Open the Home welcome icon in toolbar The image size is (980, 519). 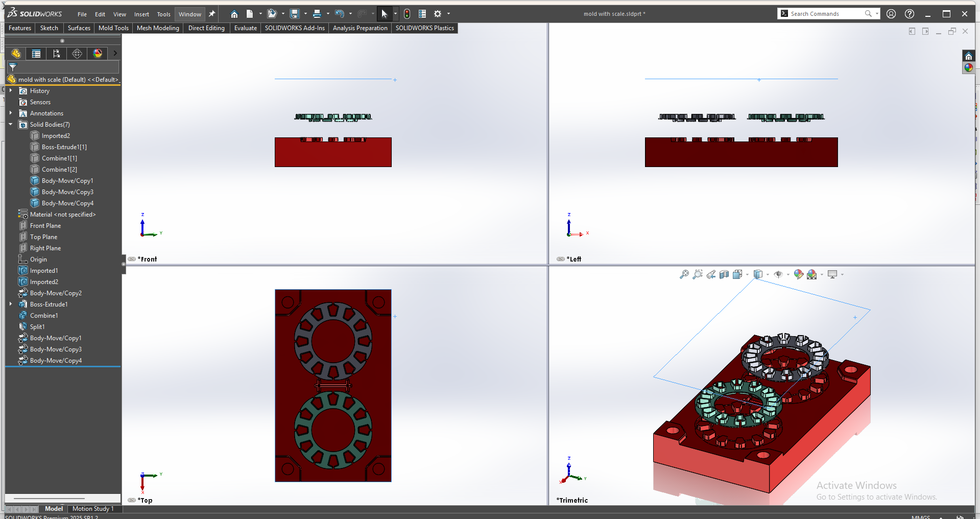click(234, 14)
